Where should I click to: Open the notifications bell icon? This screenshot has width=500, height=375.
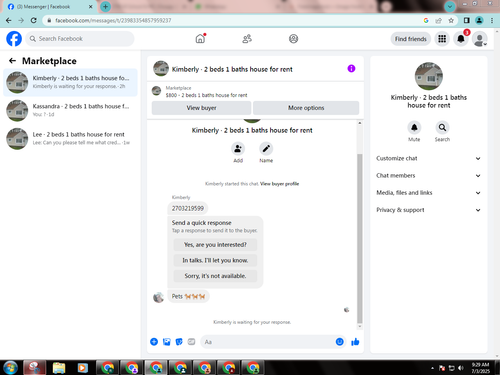click(x=461, y=39)
